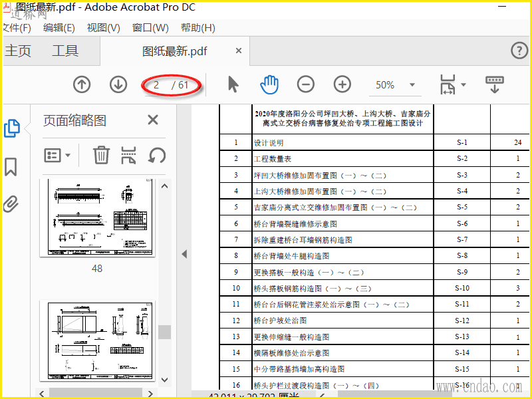Rotate pages with the rotate icon
532x399 pixels.
point(157,156)
